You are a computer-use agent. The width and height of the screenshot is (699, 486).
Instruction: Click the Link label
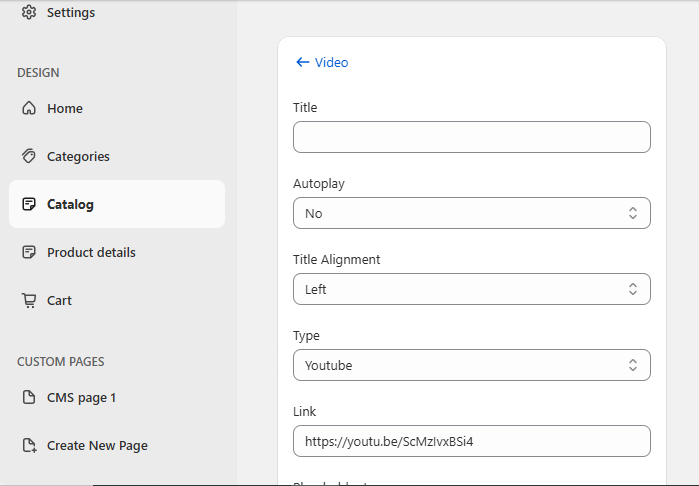point(304,411)
